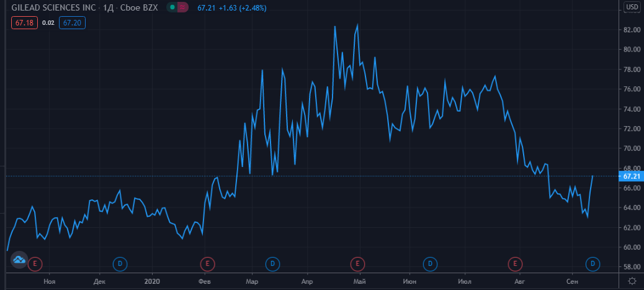The height and width of the screenshot is (290, 644).
Task: Open the earnings marker near Фев
Action: tap(207, 263)
